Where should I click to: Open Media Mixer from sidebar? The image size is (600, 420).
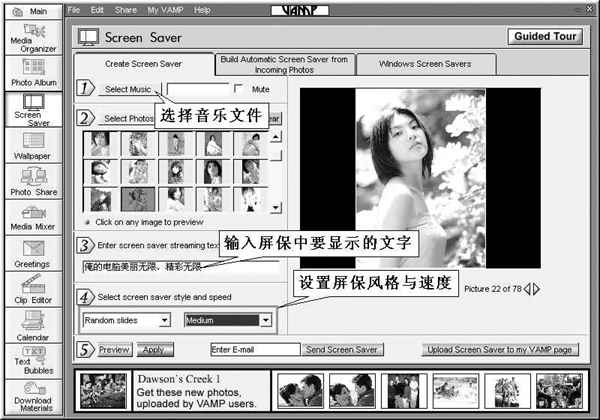33,218
